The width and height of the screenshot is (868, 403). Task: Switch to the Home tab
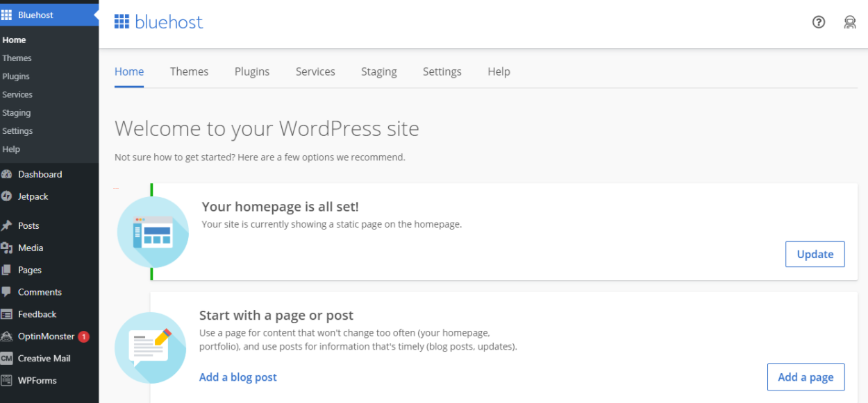[129, 71]
